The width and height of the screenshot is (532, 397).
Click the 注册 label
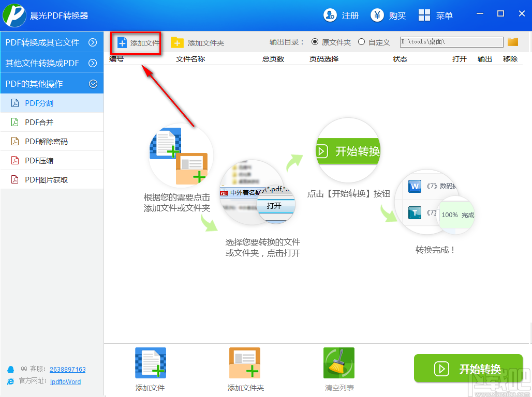pos(350,16)
